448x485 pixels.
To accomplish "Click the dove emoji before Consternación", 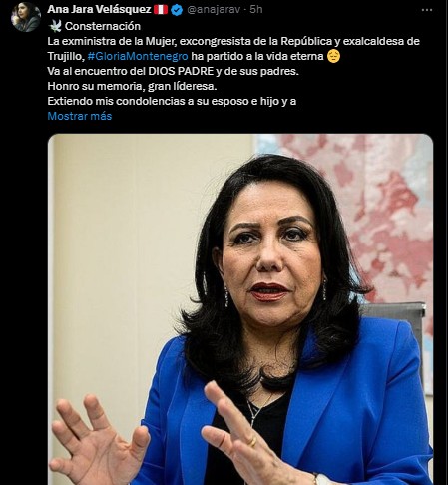I will point(55,26).
